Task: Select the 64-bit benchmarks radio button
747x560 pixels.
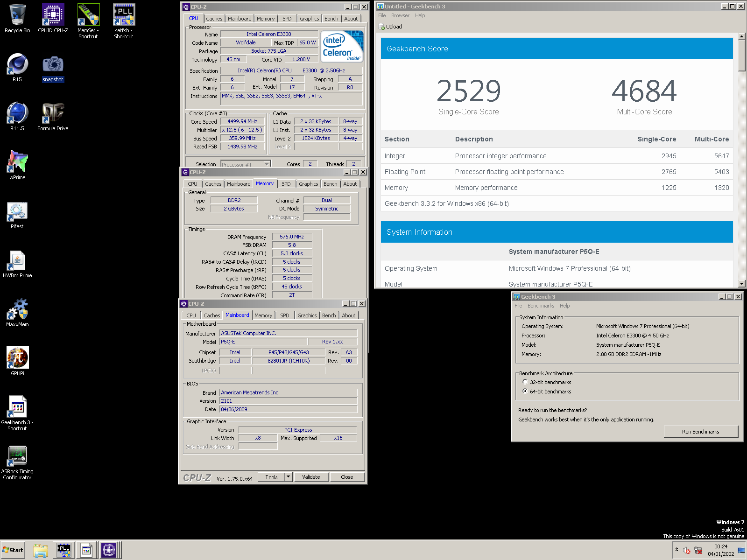Action: [x=525, y=391]
